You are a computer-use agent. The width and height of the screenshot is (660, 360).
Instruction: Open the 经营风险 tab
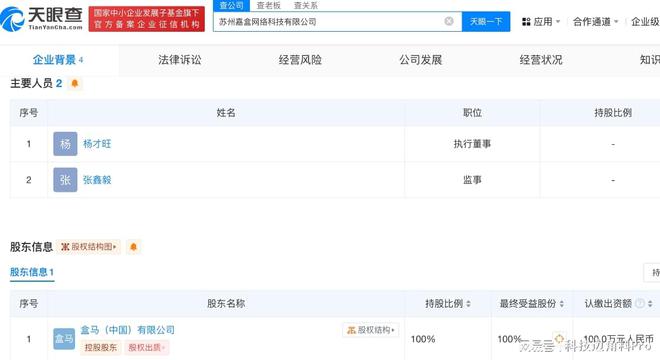point(300,60)
